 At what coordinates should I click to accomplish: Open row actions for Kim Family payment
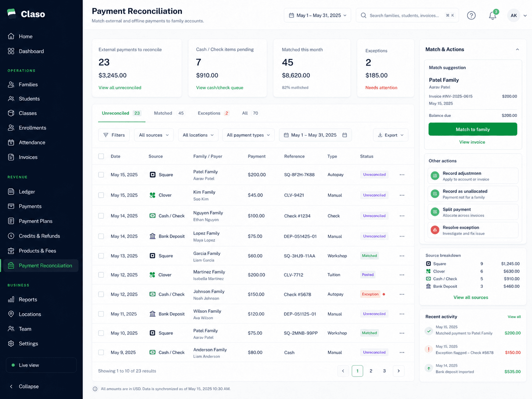click(x=402, y=195)
